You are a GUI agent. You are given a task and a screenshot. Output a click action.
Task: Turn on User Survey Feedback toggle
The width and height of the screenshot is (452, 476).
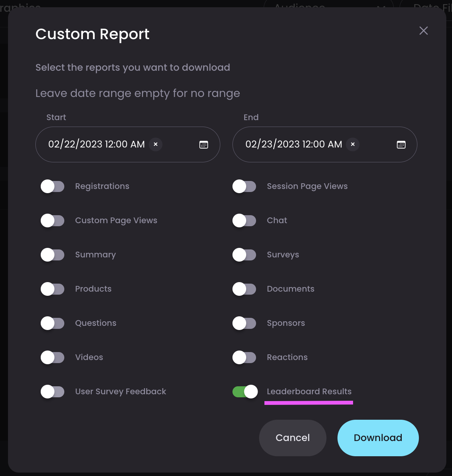(53, 392)
